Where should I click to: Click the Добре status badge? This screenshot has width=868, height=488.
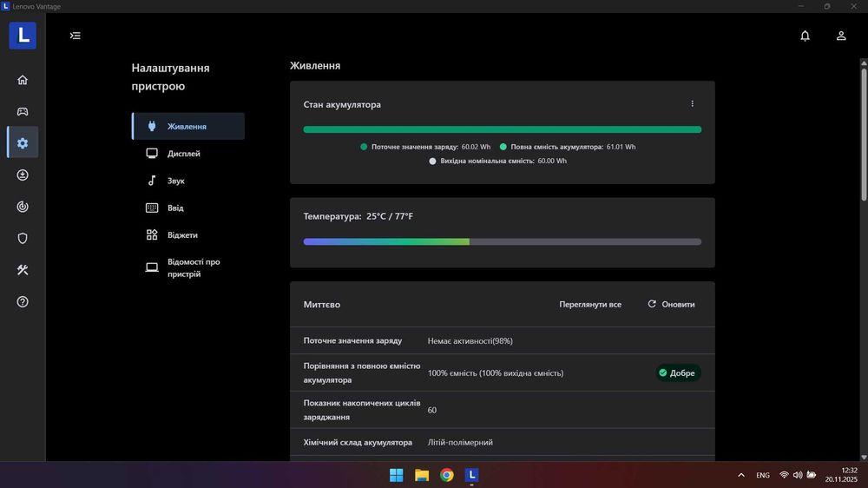[x=678, y=373]
